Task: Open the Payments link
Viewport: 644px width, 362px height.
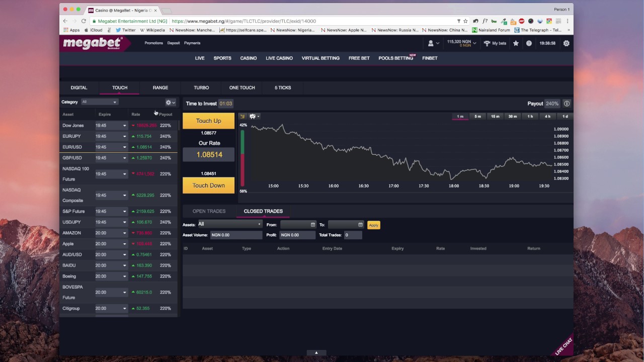Action: 192,43
